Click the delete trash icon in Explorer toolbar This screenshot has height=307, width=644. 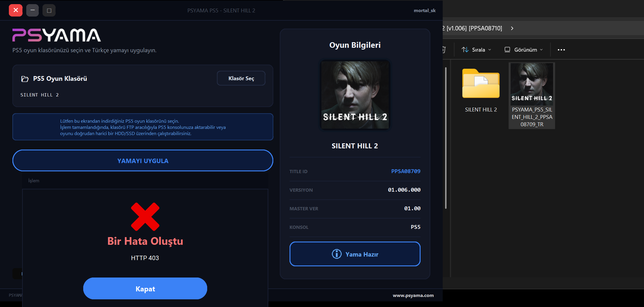(444, 50)
